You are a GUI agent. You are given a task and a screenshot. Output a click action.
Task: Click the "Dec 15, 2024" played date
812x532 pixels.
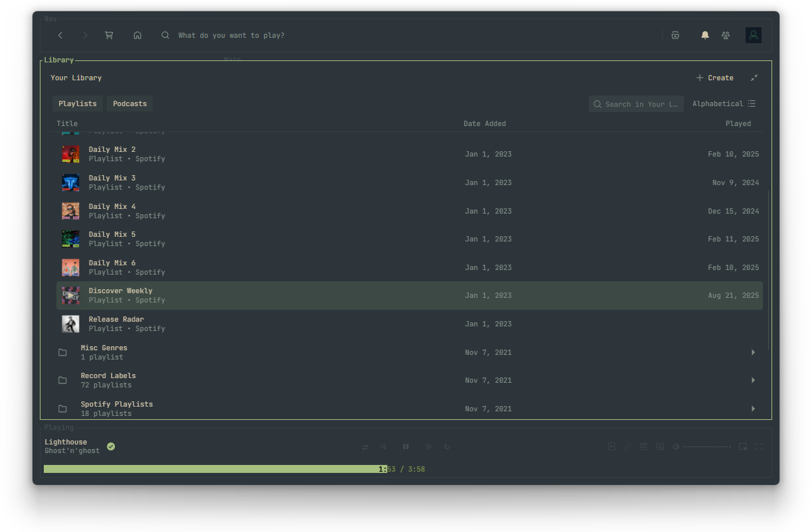click(733, 211)
